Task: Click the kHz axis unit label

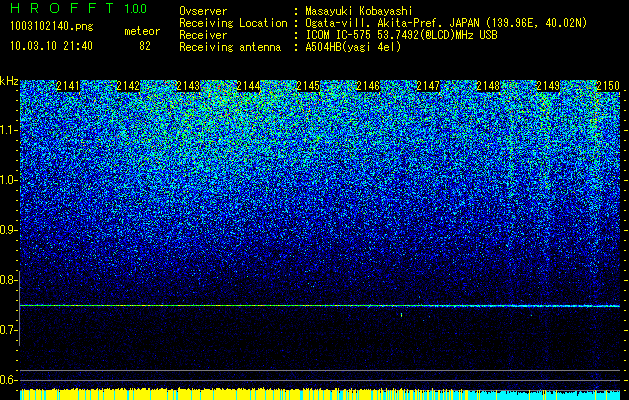Action: pyautogui.click(x=9, y=81)
